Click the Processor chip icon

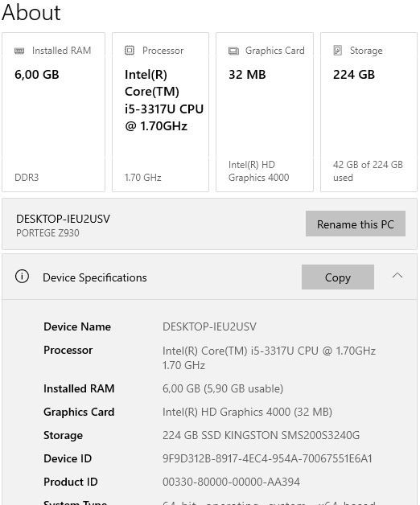point(130,50)
